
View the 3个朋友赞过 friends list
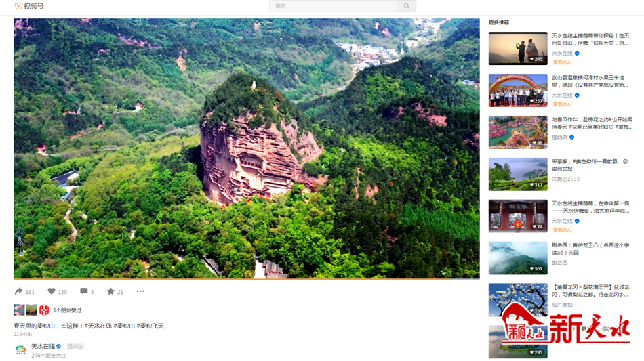[x=67, y=310]
